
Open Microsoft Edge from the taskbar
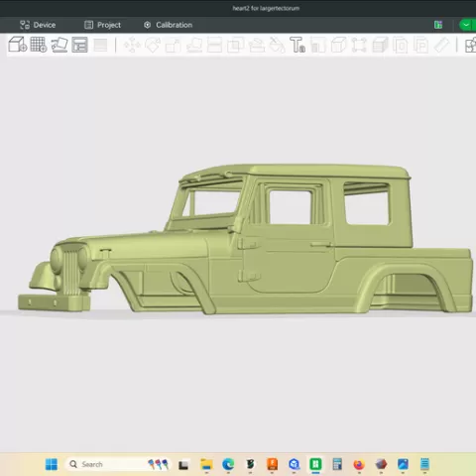(228, 464)
